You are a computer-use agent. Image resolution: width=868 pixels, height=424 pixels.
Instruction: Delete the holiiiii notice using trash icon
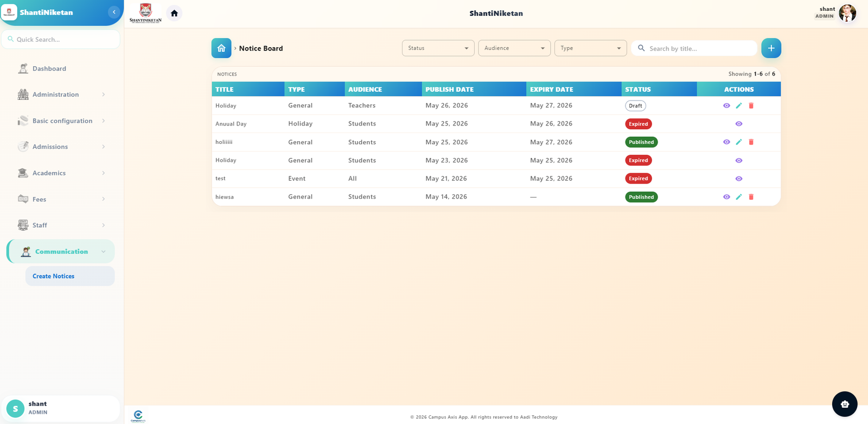pyautogui.click(x=751, y=142)
